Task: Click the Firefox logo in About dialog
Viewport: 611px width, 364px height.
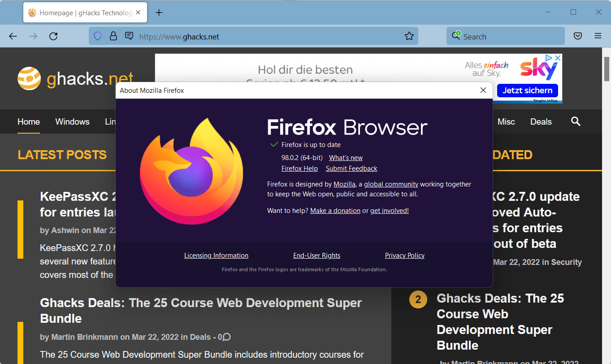Action: click(x=191, y=171)
